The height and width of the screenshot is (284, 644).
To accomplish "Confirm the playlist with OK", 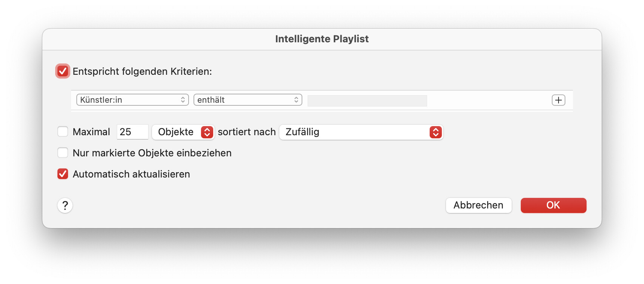I will [553, 205].
